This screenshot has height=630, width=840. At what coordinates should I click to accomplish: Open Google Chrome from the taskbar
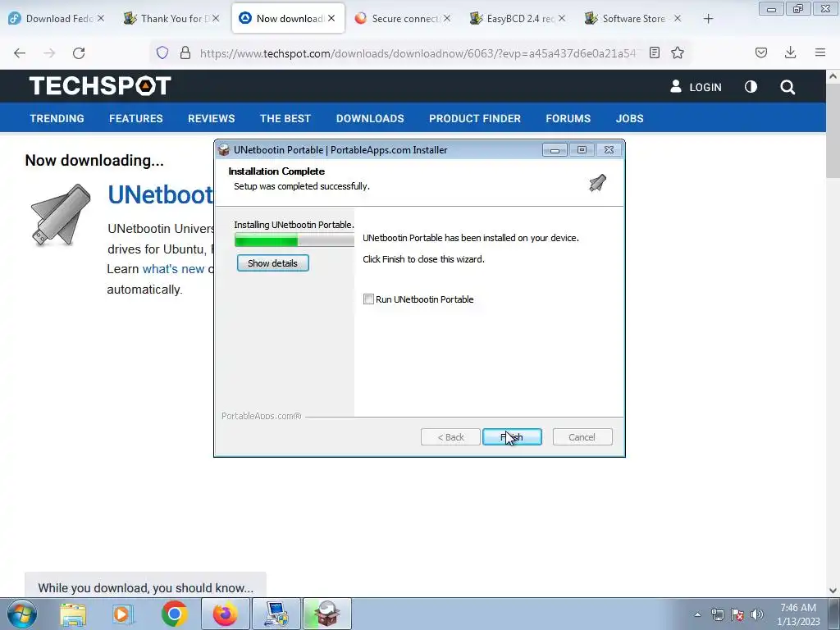[x=174, y=614]
